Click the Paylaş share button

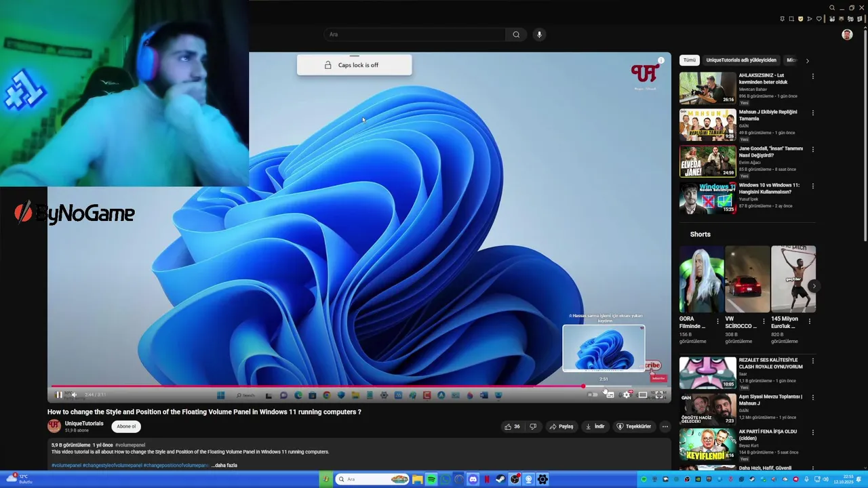click(x=561, y=426)
